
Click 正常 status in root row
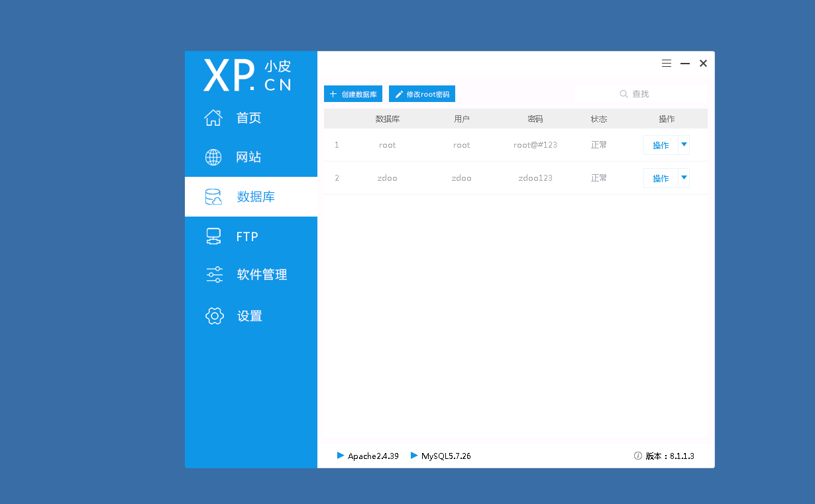[x=599, y=144]
